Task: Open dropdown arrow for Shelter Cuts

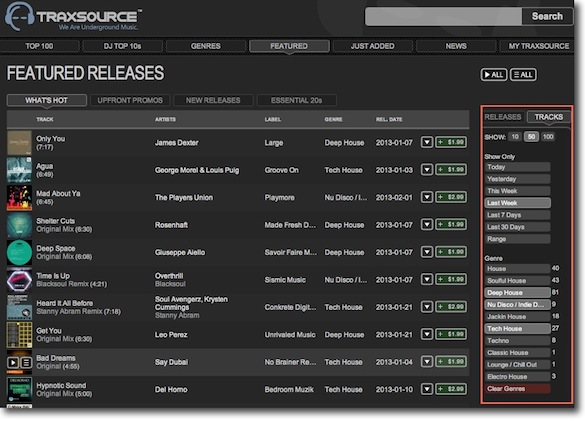Action: pyautogui.click(x=427, y=225)
